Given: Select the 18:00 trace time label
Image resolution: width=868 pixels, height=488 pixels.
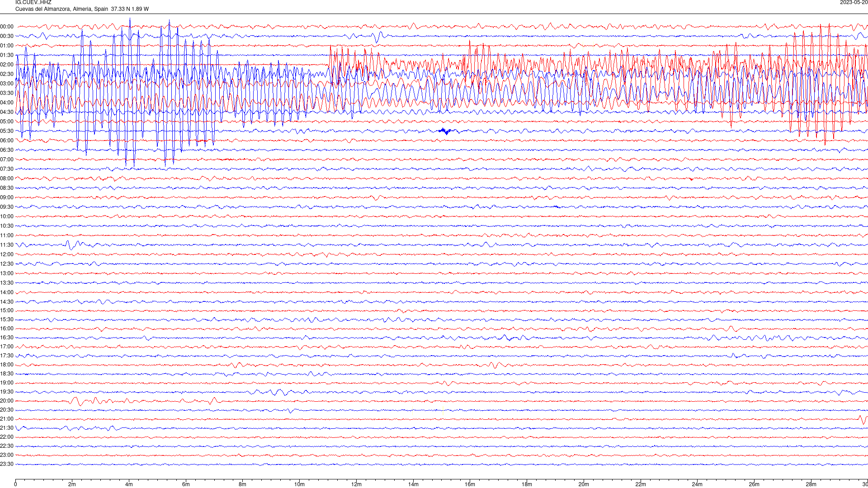Looking at the screenshot, I should pyautogui.click(x=7, y=365).
